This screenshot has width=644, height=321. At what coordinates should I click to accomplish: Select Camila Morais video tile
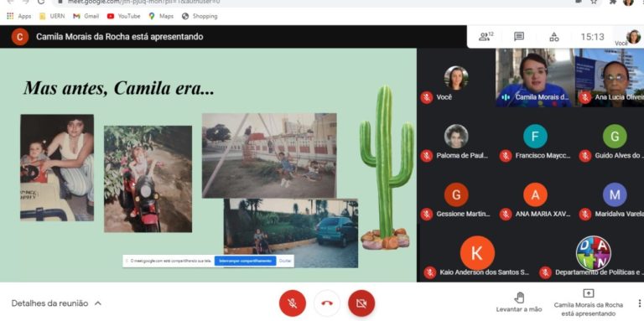click(534, 78)
